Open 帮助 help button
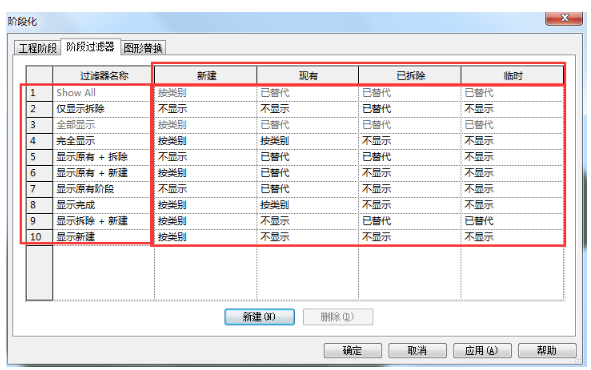The width and height of the screenshot is (591, 370). click(547, 350)
